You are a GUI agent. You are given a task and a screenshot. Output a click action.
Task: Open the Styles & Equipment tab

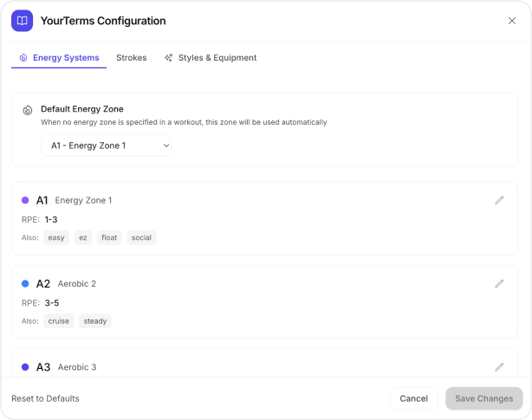(x=217, y=58)
